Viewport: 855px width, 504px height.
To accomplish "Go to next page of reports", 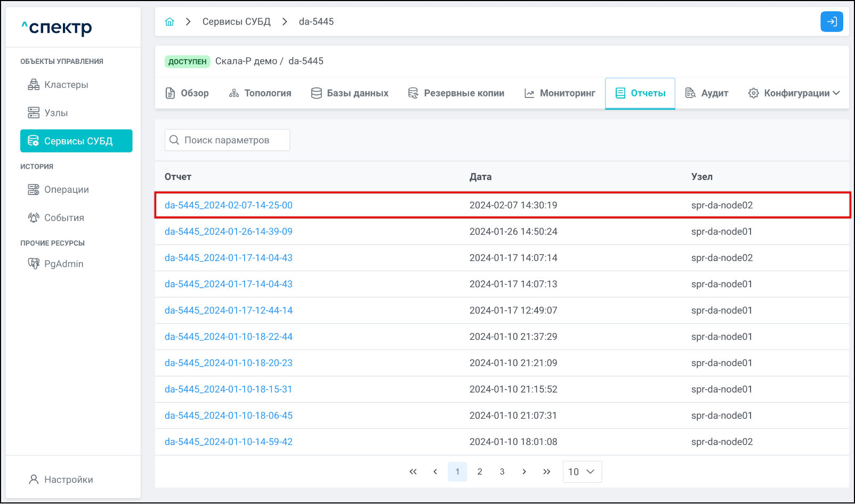I will [x=524, y=472].
